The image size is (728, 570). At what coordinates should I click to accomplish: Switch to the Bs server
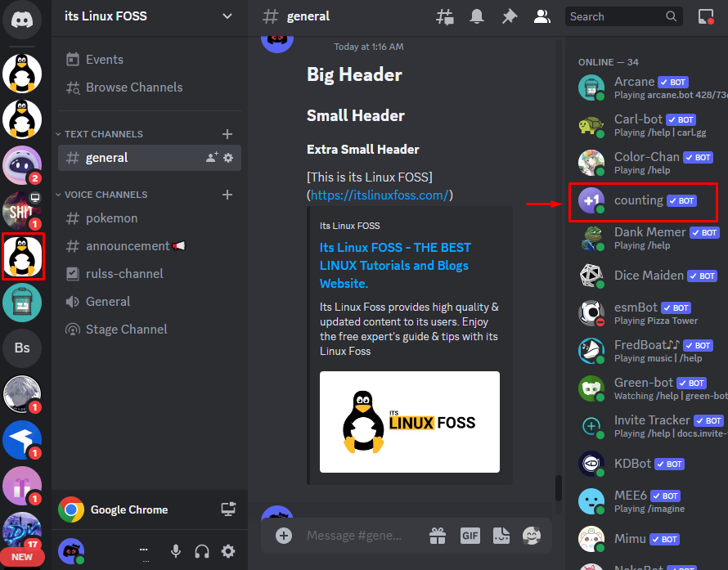[22, 348]
